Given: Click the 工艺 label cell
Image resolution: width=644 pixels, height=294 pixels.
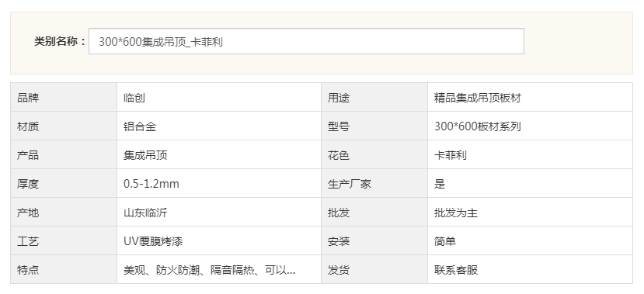Looking at the screenshot, I should [x=64, y=240].
